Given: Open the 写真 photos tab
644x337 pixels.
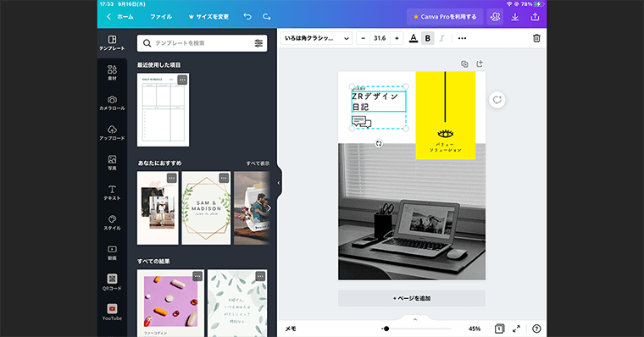Looking at the screenshot, I should point(112,163).
